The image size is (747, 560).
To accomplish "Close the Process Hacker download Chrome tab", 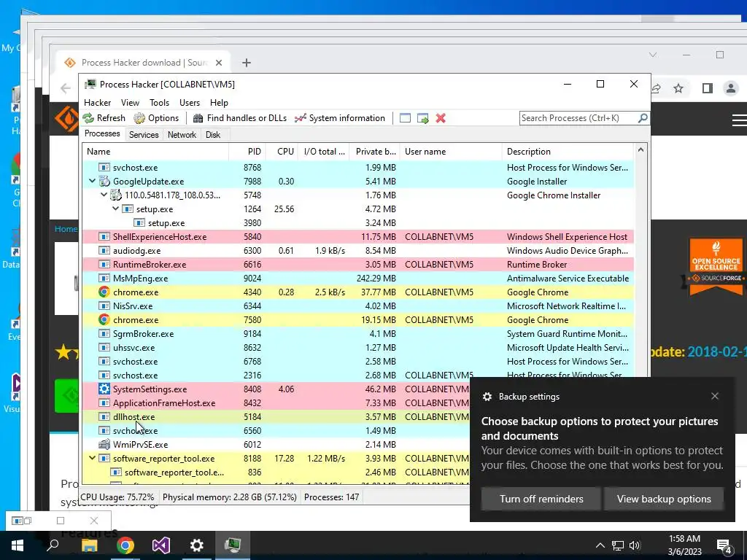I will point(219,63).
